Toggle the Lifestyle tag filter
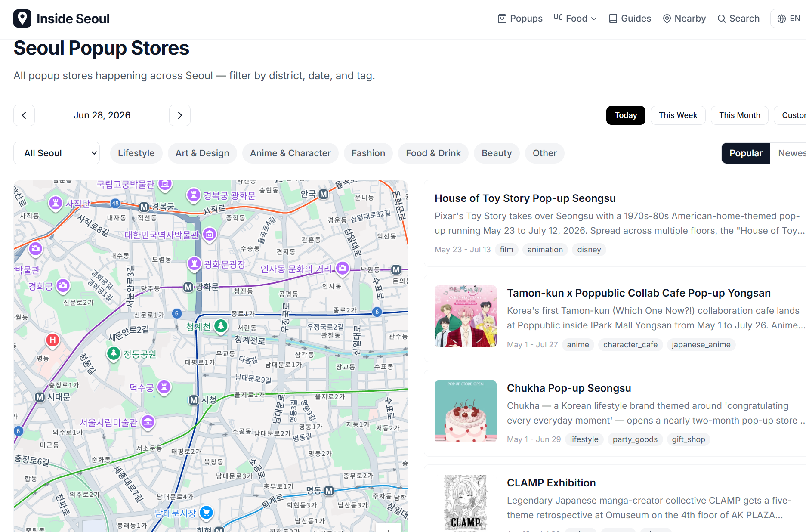806x532 pixels. coord(136,153)
